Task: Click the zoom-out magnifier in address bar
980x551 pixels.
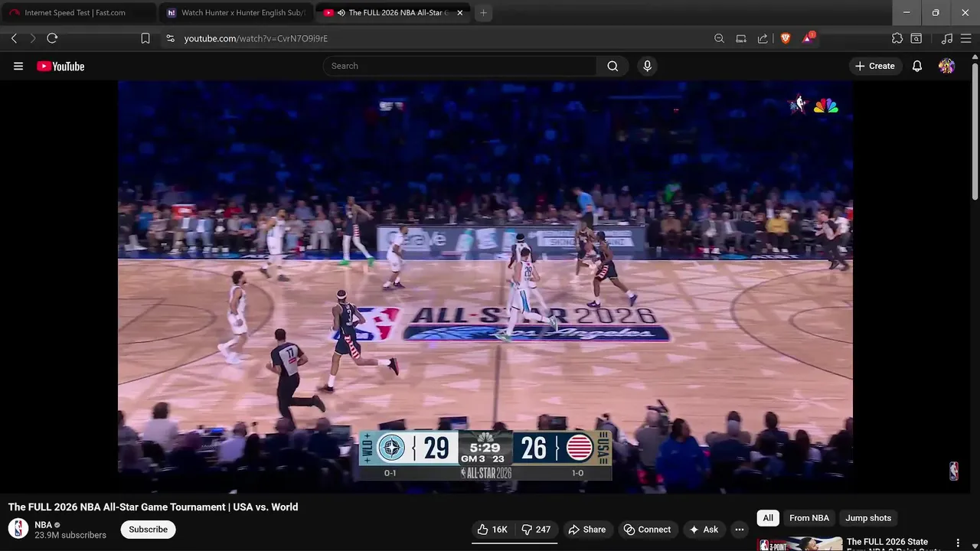Action: pos(719,38)
